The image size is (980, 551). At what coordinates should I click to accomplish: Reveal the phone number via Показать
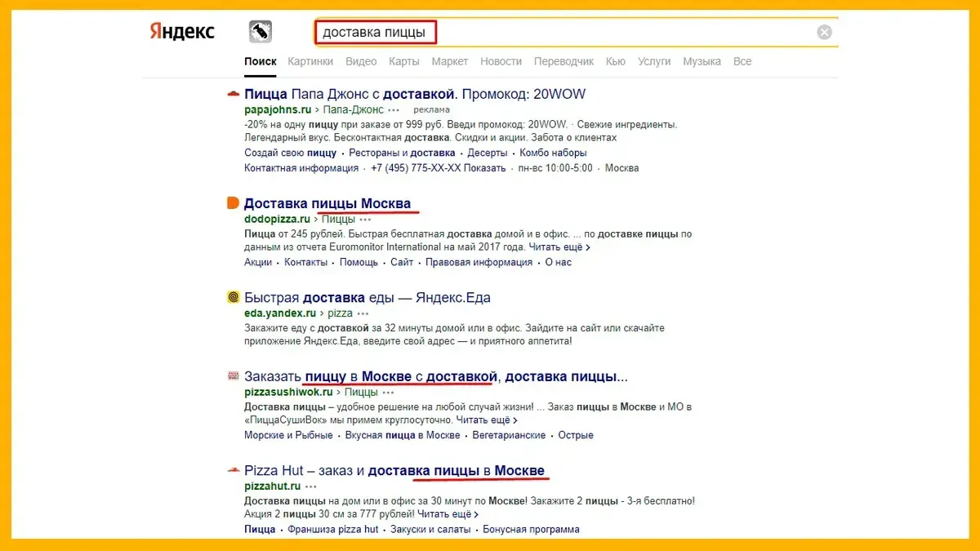[x=485, y=168]
